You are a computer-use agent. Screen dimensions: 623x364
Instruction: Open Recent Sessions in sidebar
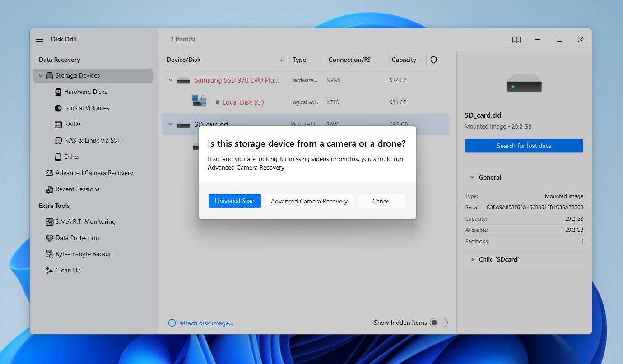tap(78, 189)
